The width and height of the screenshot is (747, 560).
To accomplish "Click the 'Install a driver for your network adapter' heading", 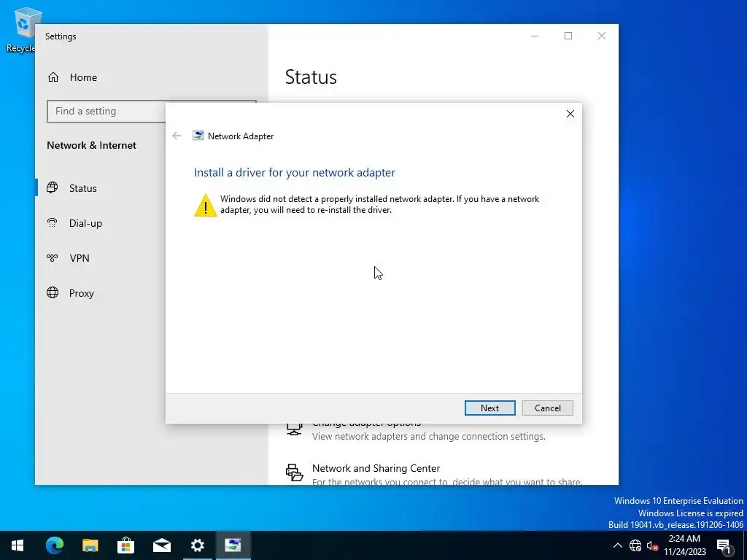I will click(295, 172).
